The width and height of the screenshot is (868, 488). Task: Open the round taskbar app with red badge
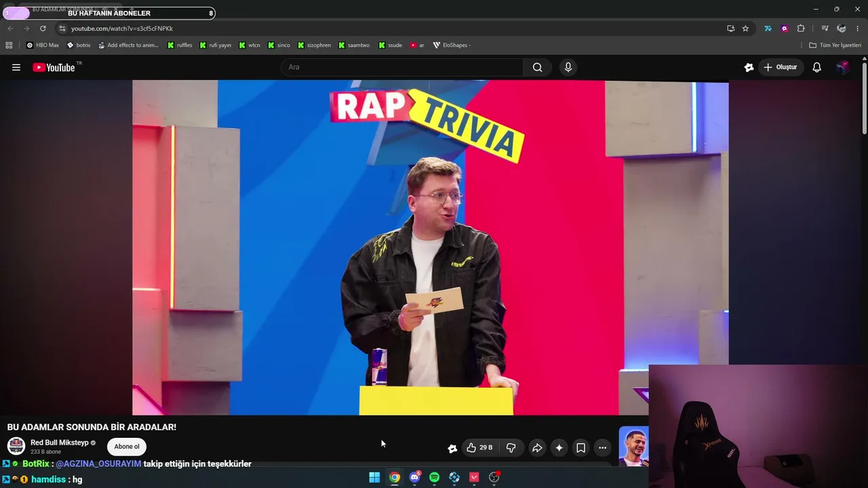point(494,477)
